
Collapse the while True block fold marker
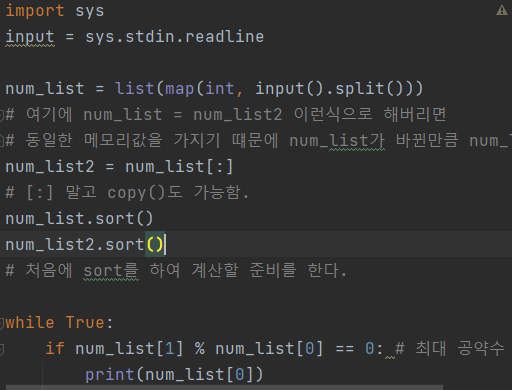(2, 323)
